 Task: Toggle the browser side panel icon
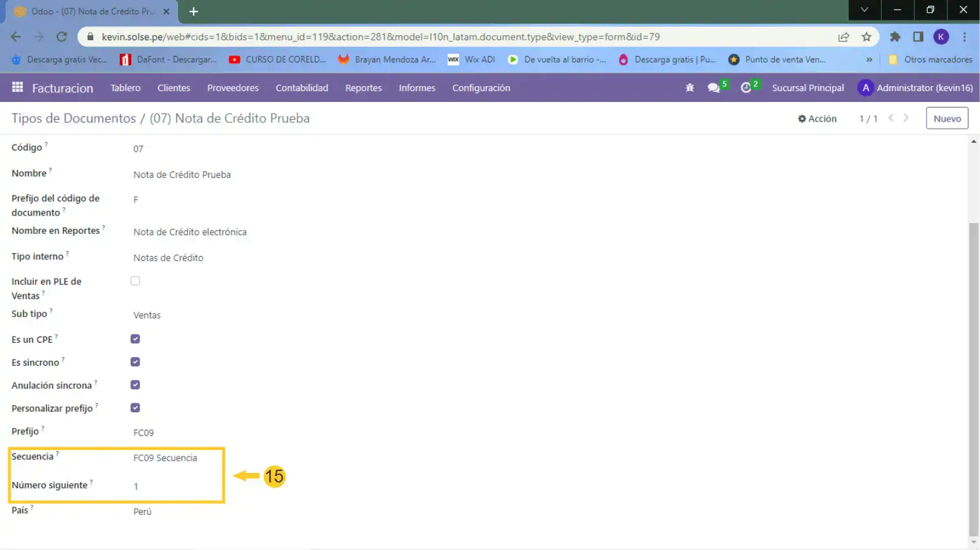tap(918, 37)
